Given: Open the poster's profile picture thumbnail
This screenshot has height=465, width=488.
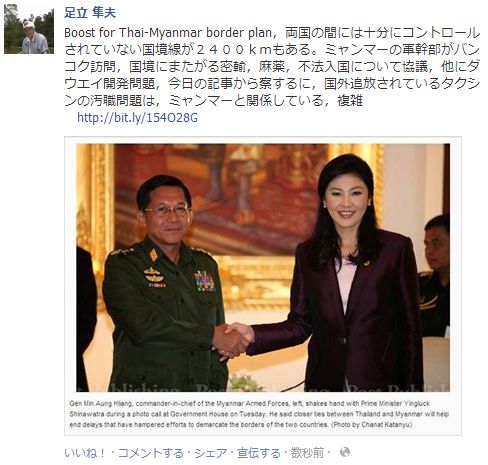Looking at the screenshot, I should pyautogui.click(x=29, y=29).
